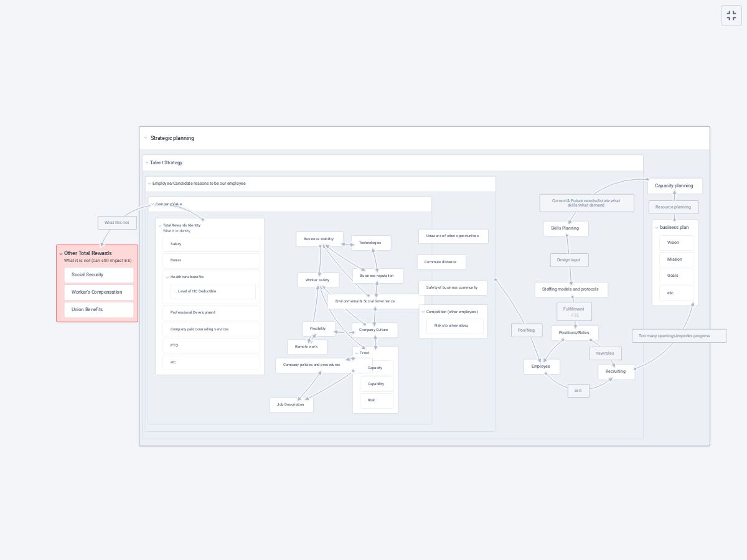Click the Business stability node
This screenshot has height=560, width=747.
click(319, 239)
